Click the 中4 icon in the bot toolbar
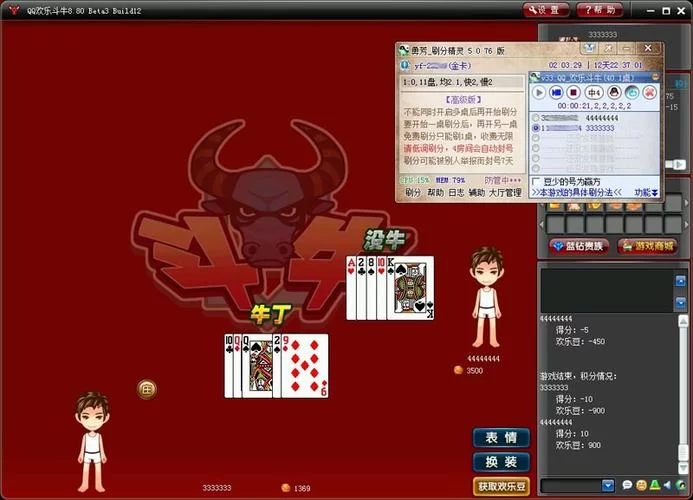Image resolution: width=693 pixels, height=500 pixels. [x=593, y=93]
